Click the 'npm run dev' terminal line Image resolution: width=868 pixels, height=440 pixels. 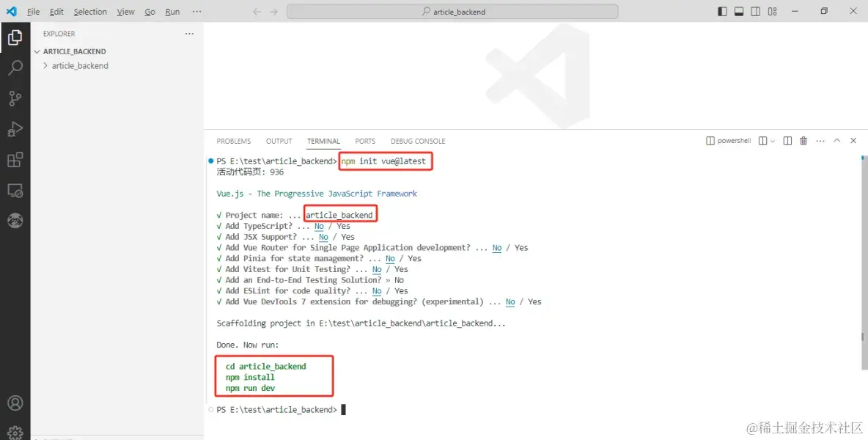pos(250,389)
